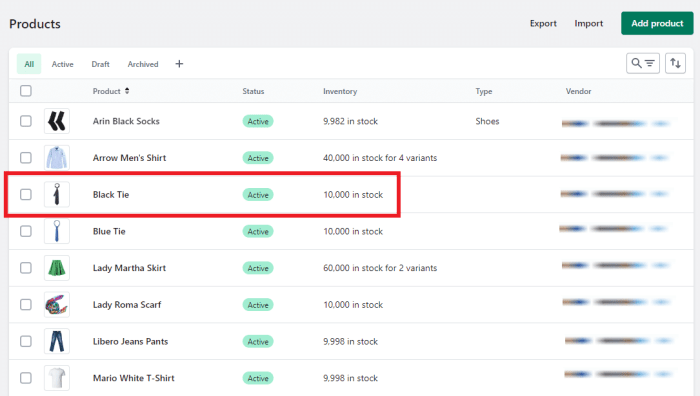This screenshot has width=700, height=396.
Task: Switch to the Draft tab
Action: click(x=100, y=64)
